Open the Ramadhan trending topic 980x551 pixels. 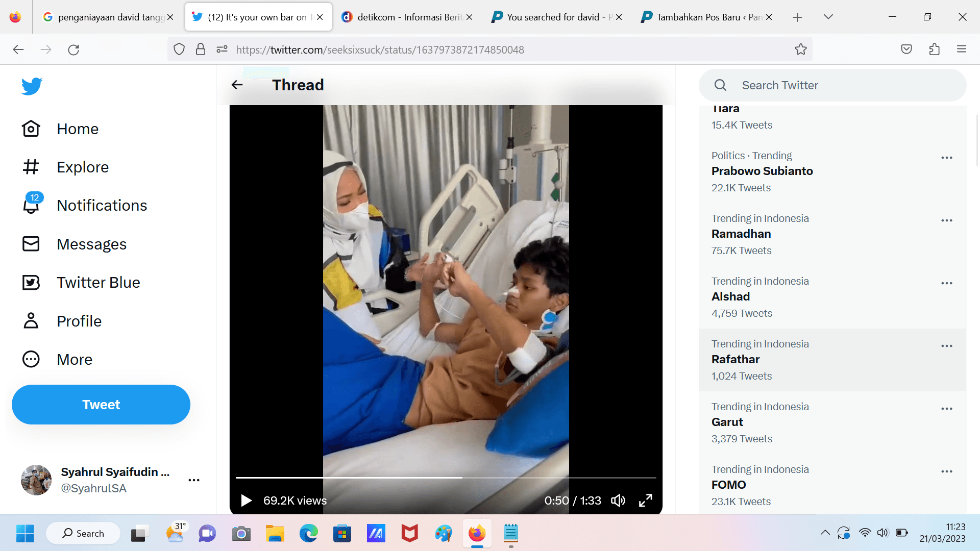(x=832, y=234)
